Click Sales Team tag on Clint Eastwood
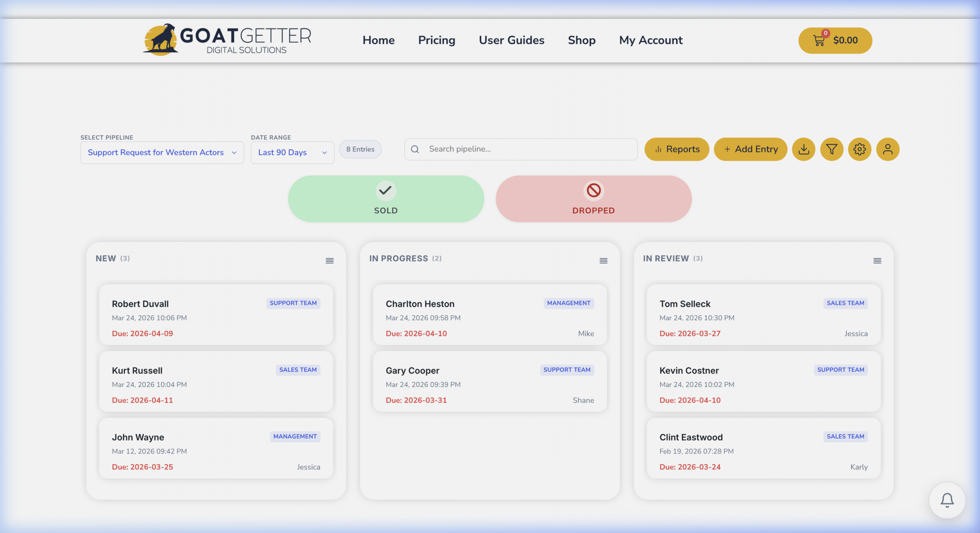 tap(845, 437)
